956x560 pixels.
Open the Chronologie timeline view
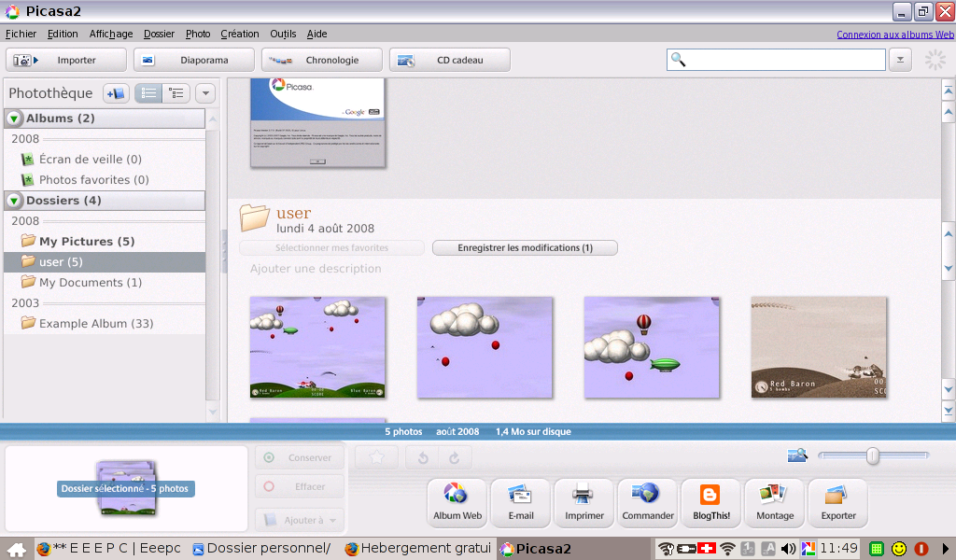[x=322, y=60]
